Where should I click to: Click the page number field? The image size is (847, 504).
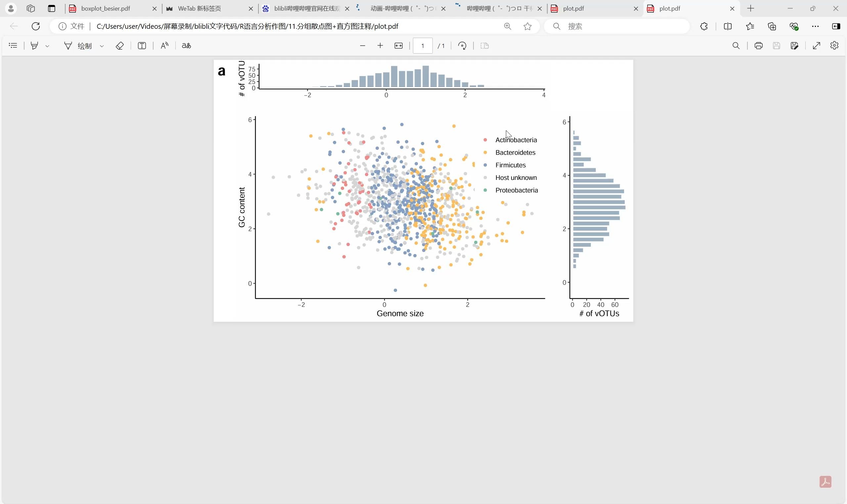coord(423,46)
